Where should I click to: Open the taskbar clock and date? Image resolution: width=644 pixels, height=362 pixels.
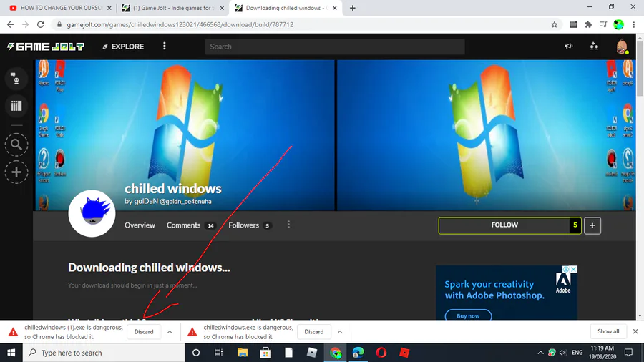pyautogui.click(x=602, y=353)
